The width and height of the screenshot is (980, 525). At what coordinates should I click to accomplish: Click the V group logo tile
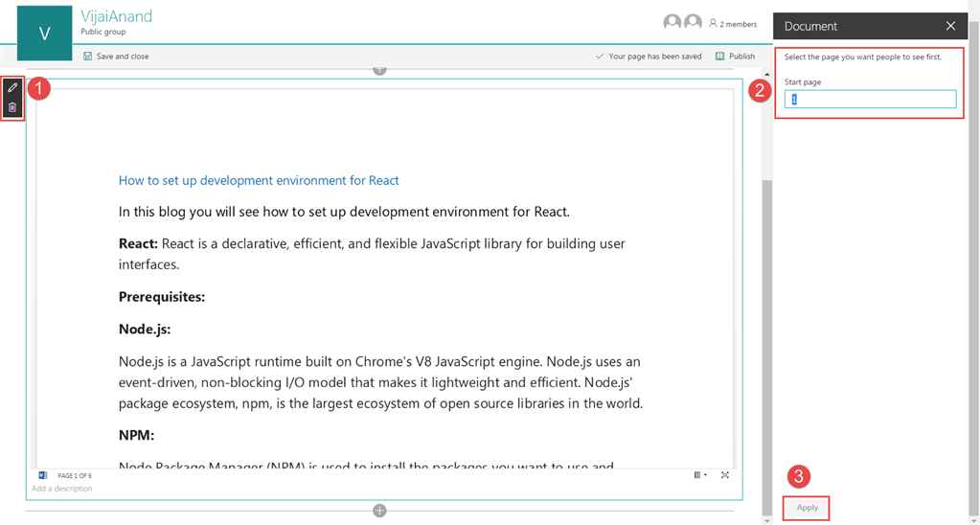(44, 34)
